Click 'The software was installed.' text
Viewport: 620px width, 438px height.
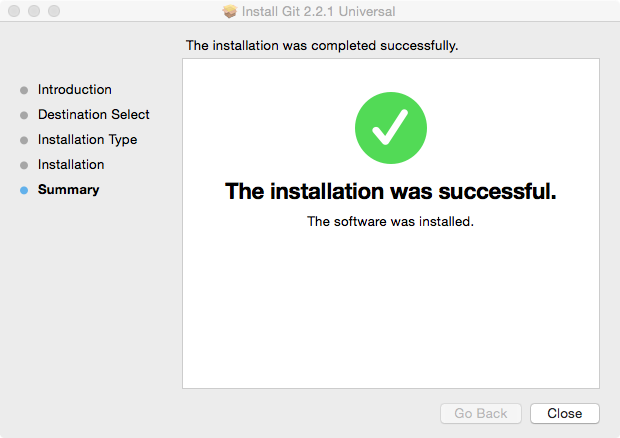pos(390,221)
